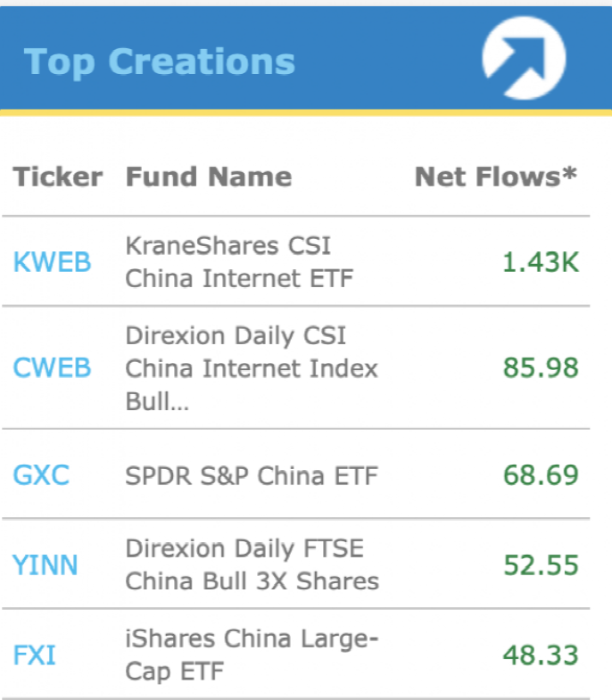Open the FXI ticker link
The image size is (612, 700).
(34, 655)
